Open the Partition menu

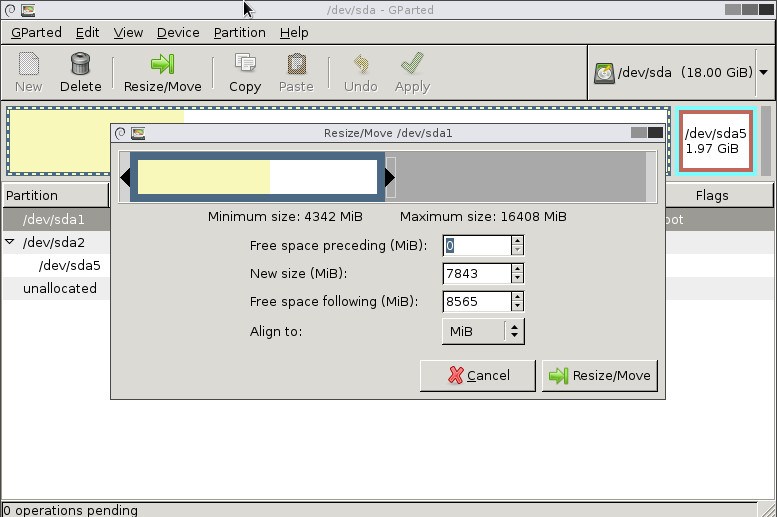pyautogui.click(x=239, y=33)
